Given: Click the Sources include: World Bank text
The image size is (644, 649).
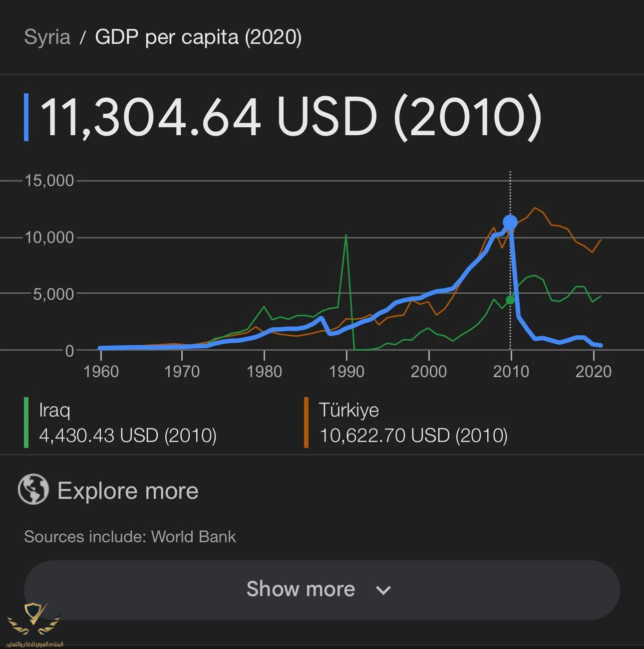Looking at the screenshot, I should click(130, 537).
